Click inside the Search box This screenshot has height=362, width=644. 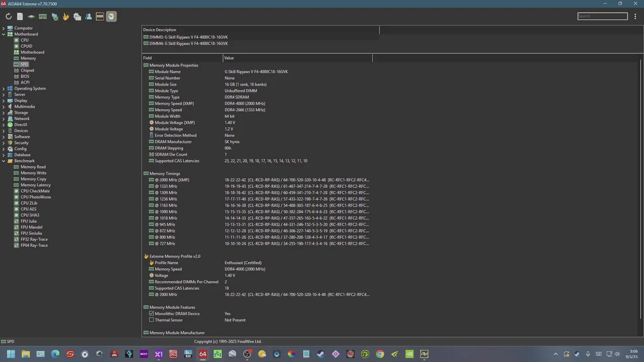click(x=603, y=16)
